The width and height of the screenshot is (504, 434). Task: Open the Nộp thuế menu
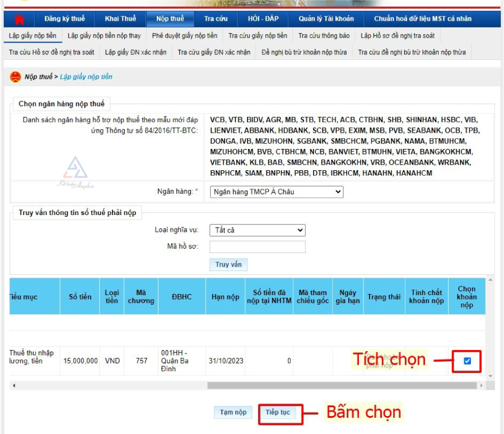tap(171, 18)
